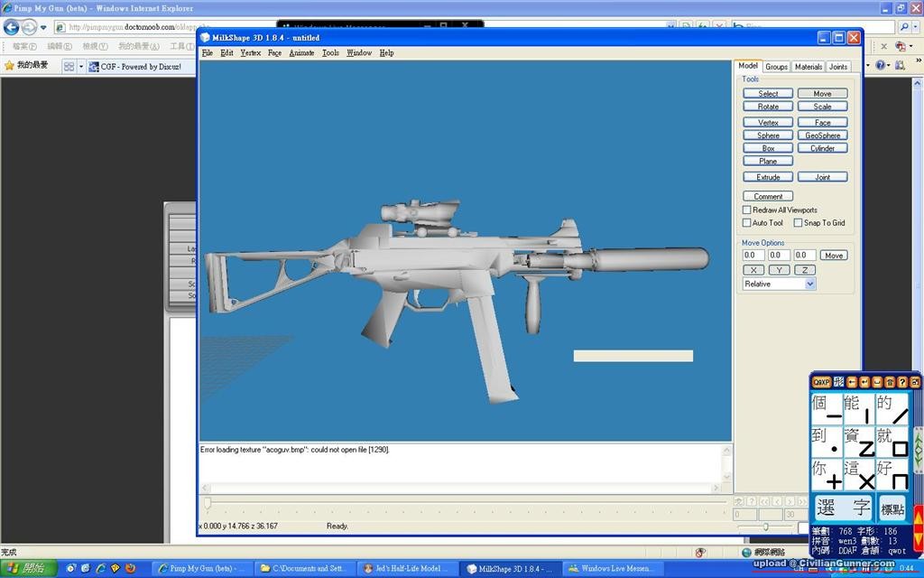Click the question mark help icon on Q9 panel
Image resolution: width=924 pixels, height=578 pixels.
pos(901,382)
